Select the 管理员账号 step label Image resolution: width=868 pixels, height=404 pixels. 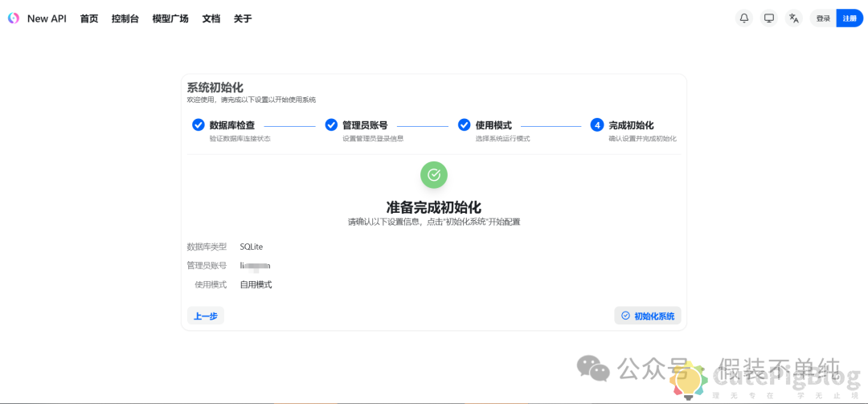(x=365, y=125)
